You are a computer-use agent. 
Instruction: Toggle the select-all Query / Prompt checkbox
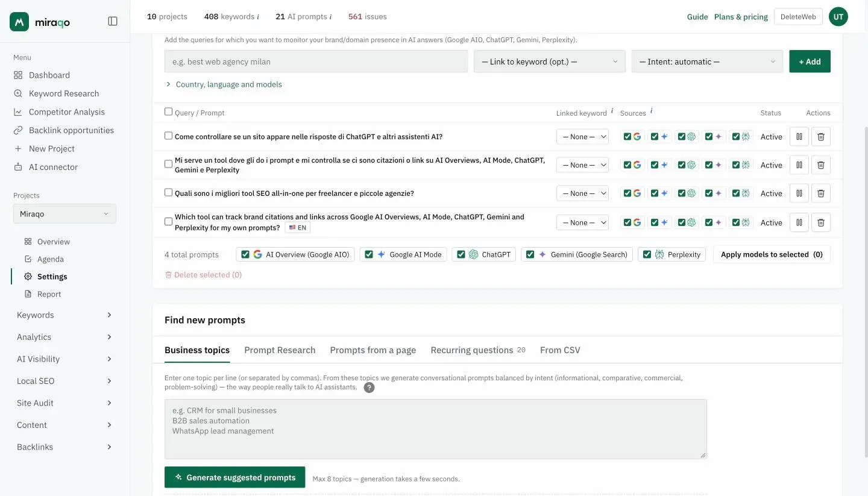[x=169, y=111]
